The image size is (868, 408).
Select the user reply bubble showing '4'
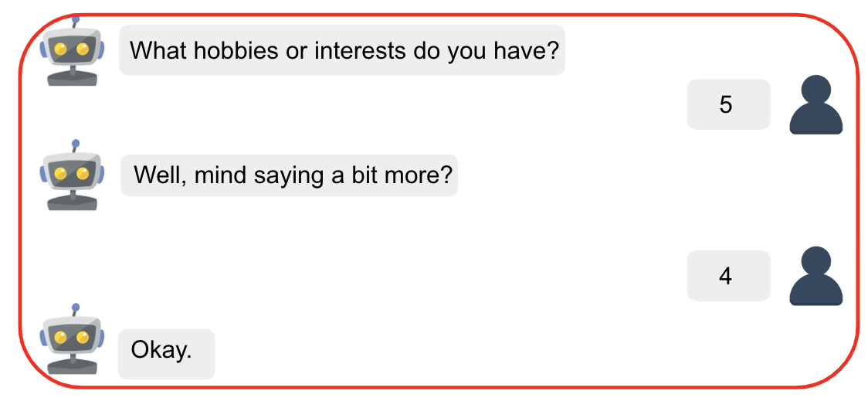point(728,276)
